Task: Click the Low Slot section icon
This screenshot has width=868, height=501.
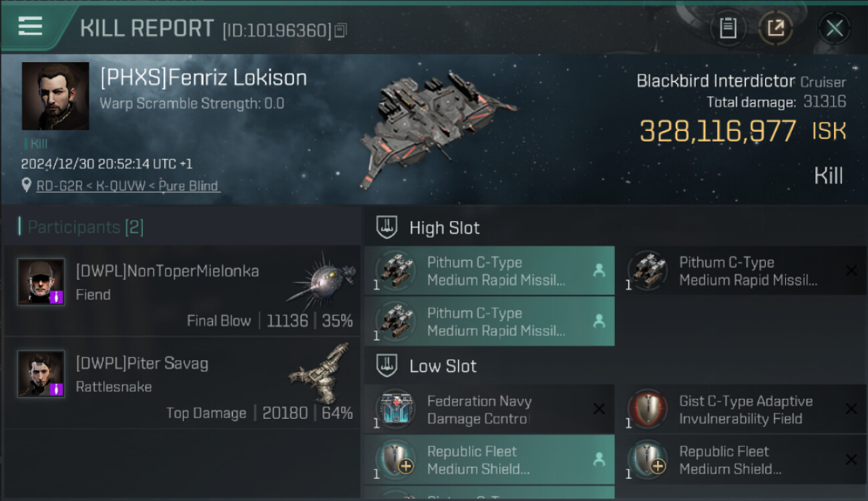Action: pyautogui.click(x=387, y=366)
